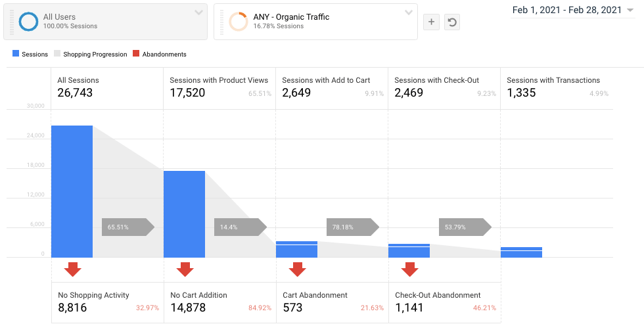Click the All Users segment drag handle
The height and width of the screenshot is (326, 644).
(x=12, y=22)
